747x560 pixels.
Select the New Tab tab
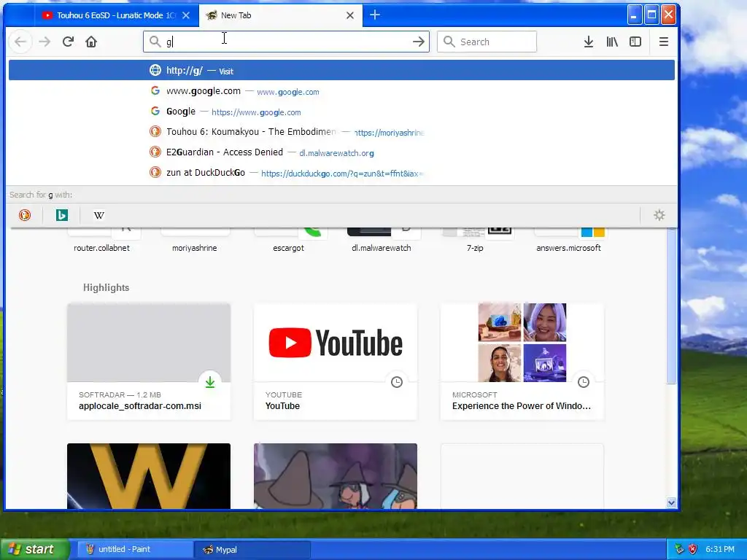(x=281, y=15)
